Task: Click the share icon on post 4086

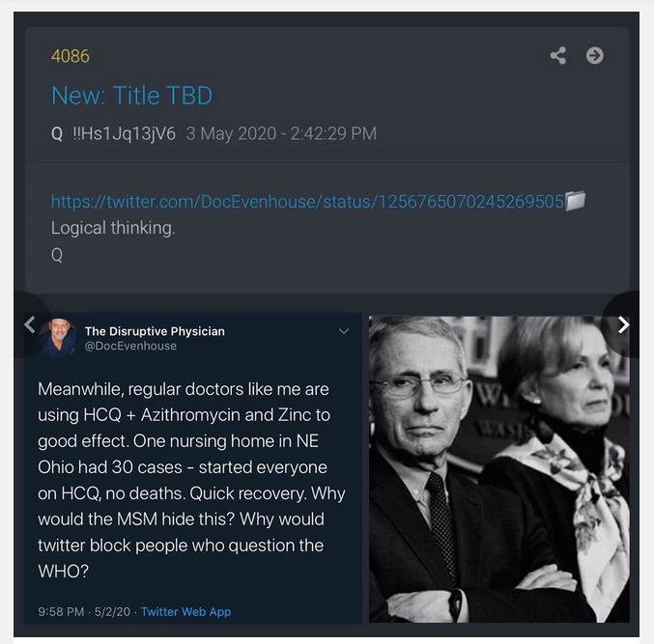Action: 558,55
